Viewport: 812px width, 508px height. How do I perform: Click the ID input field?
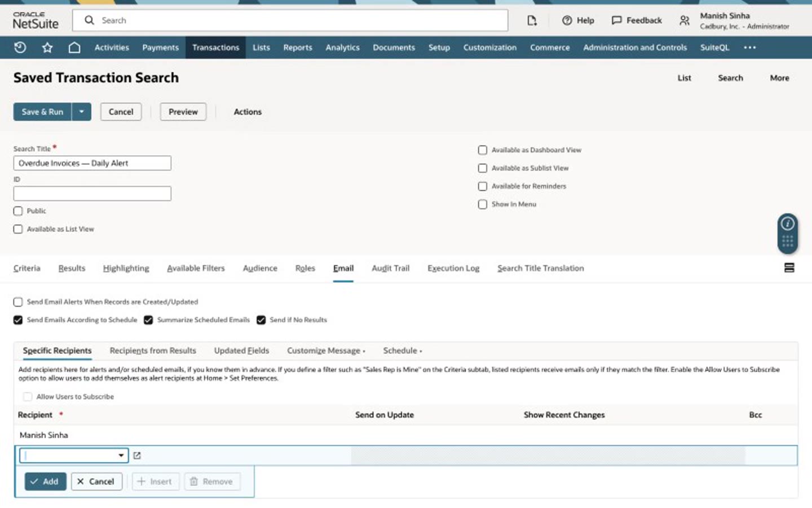point(92,194)
